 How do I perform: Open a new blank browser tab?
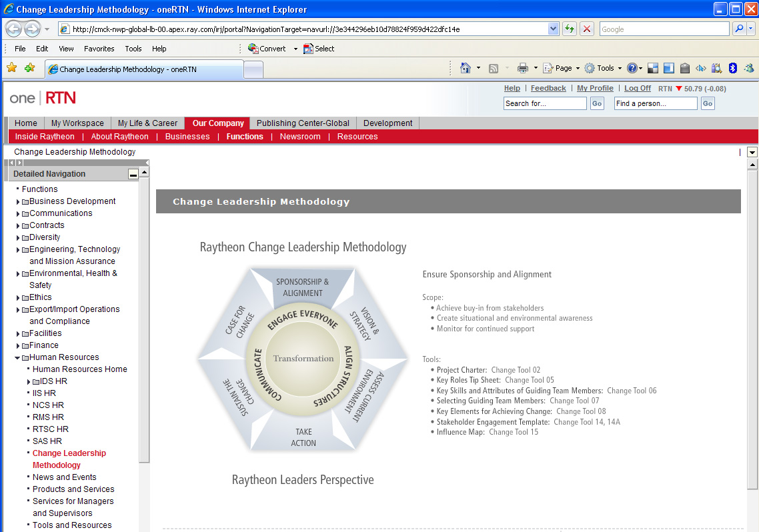coord(253,69)
